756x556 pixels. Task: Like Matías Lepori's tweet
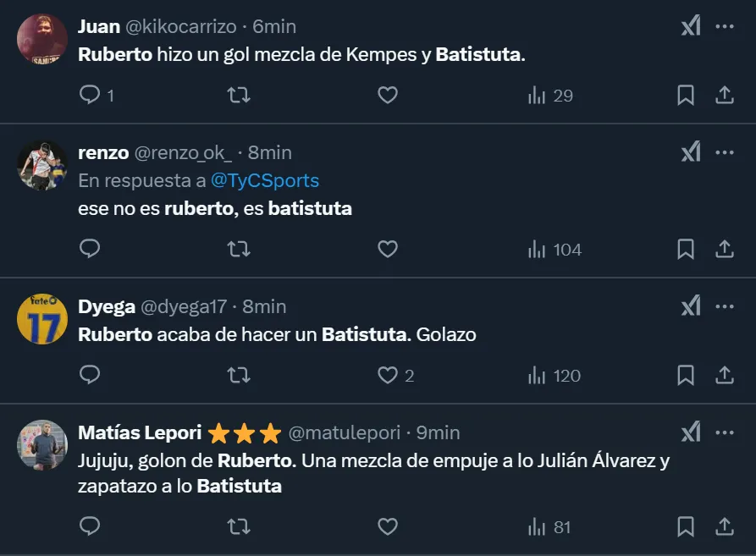[388, 527]
